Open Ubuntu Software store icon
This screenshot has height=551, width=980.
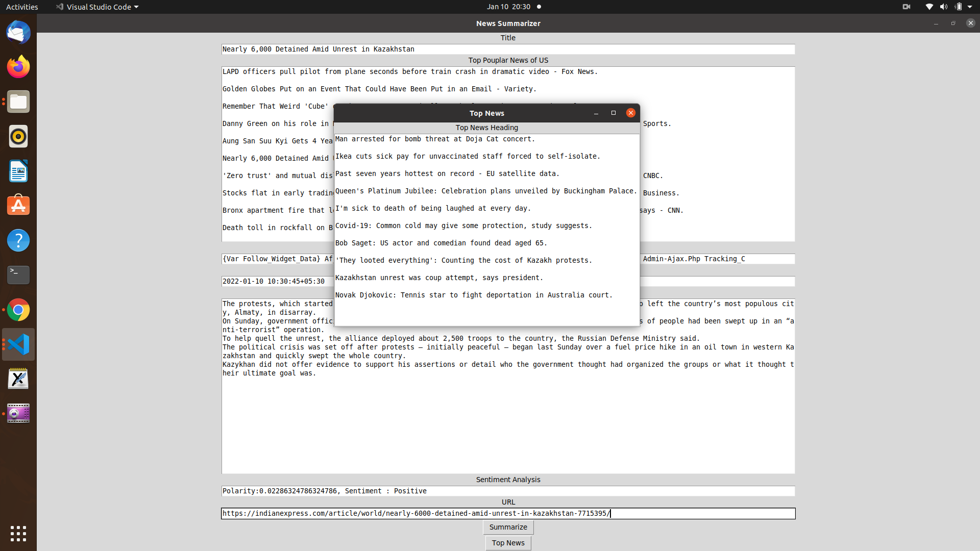pyautogui.click(x=18, y=206)
